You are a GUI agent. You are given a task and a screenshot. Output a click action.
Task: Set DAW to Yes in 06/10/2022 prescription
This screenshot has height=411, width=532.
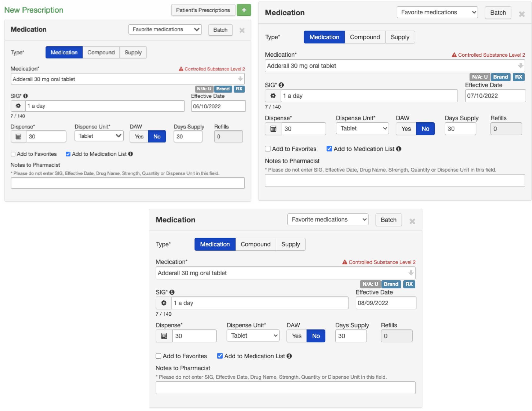(x=139, y=136)
